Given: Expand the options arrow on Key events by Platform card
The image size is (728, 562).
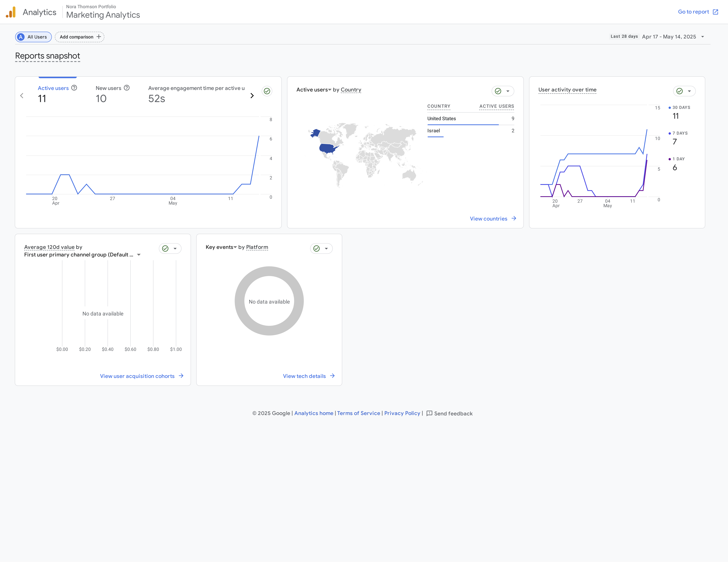Looking at the screenshot, I should click(x=326, y=248).
